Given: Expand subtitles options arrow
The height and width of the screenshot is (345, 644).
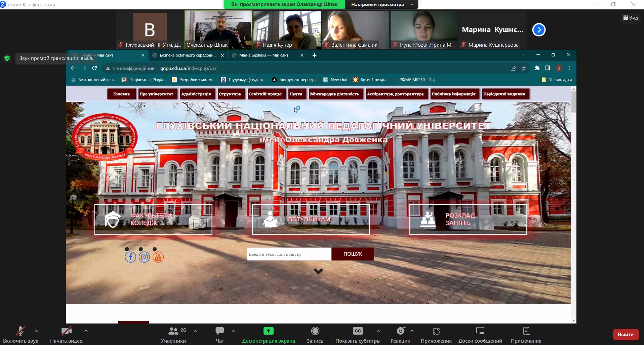Looking at the screenshot, I should click(378, 331).
